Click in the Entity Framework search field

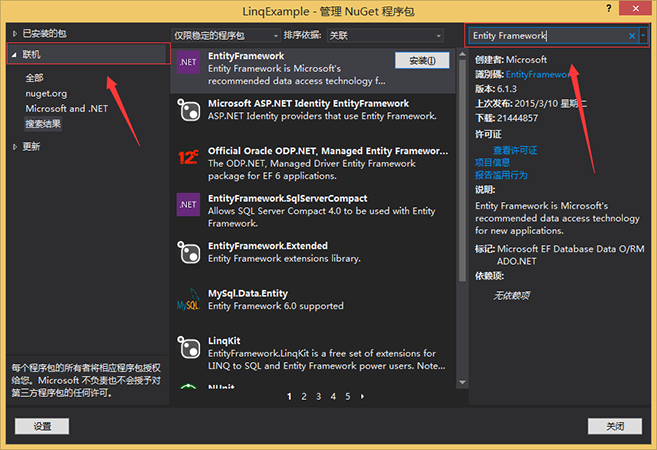coord(548,36)
